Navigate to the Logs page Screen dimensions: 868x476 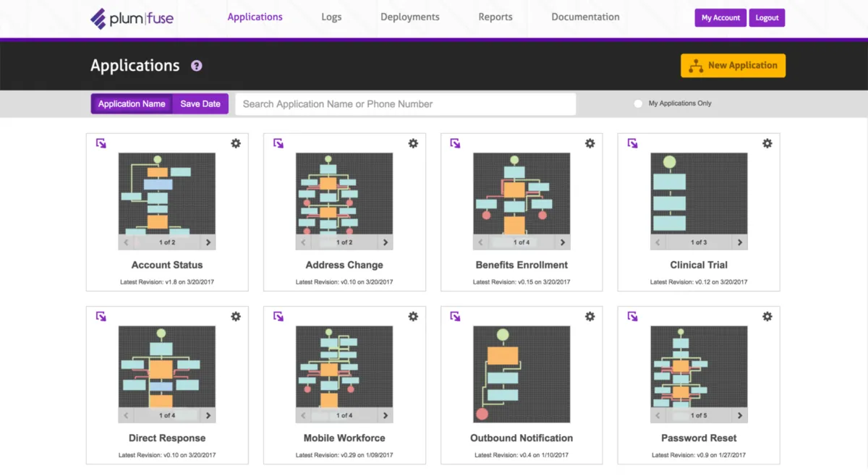(331, 17)
